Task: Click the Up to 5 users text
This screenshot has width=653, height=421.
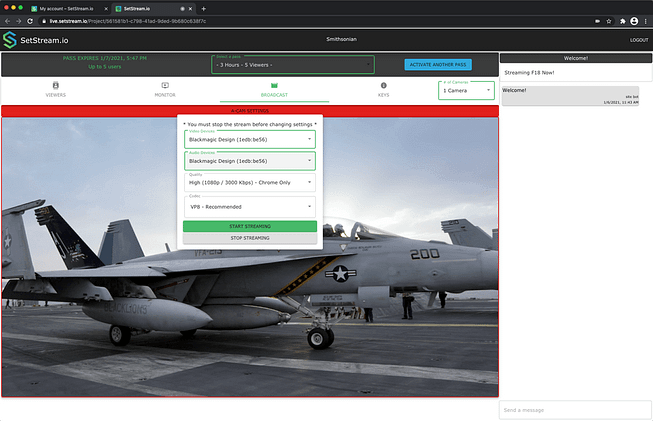Action: tap(105, 67)
